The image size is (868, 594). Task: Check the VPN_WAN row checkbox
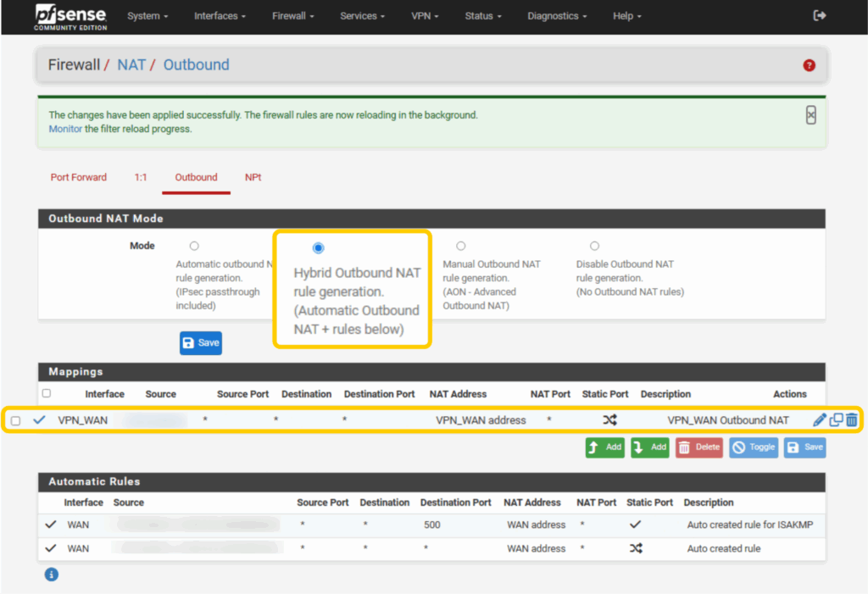click(x=15, y=421)
